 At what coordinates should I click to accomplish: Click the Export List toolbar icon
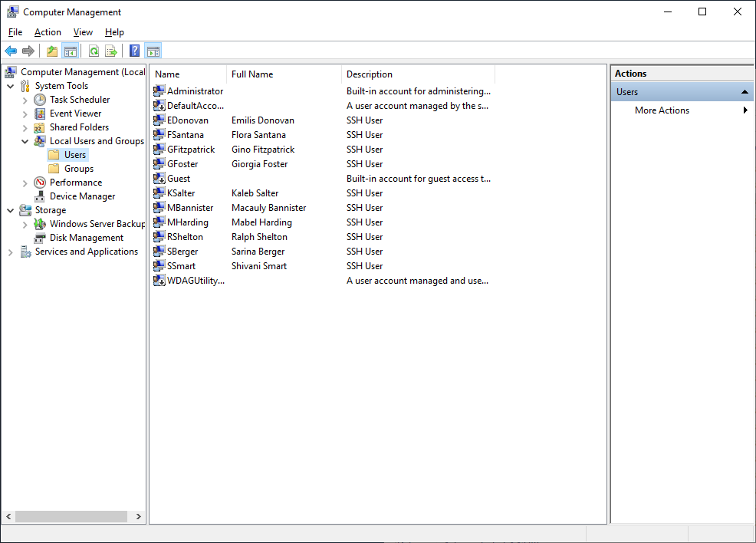coord(111,51)
